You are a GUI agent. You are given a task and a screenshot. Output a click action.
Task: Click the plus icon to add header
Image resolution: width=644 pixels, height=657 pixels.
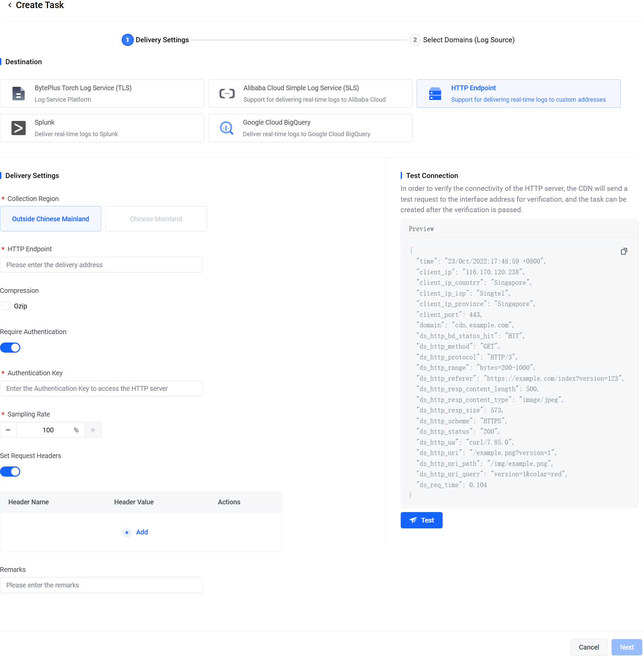point(127,532)
